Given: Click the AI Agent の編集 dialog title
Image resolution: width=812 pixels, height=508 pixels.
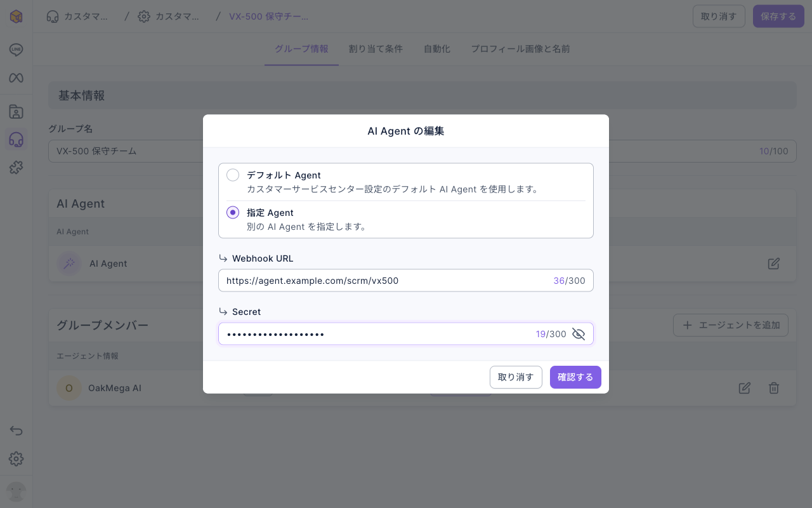Looking at the screenshot, I should click(x=406, y=131).
